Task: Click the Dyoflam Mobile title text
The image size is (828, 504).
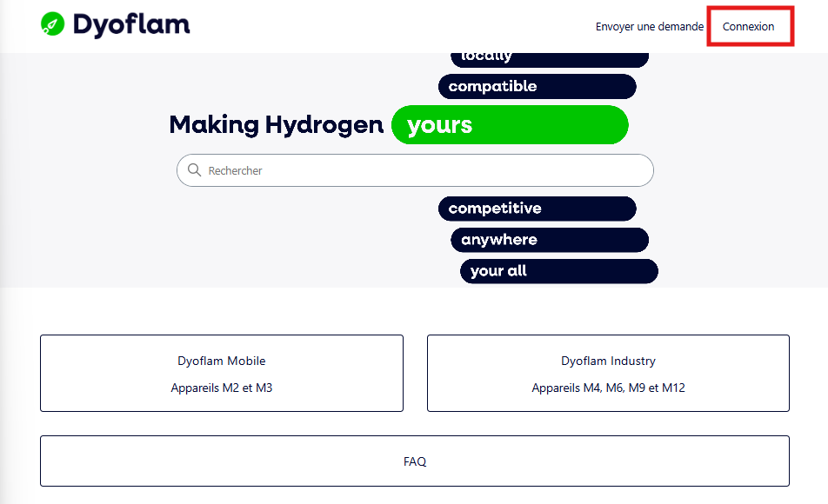Action: (x=222, y=361)
